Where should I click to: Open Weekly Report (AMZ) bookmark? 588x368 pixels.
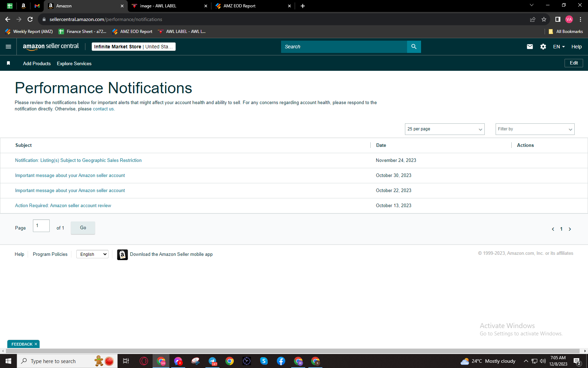tap(29, 32)
